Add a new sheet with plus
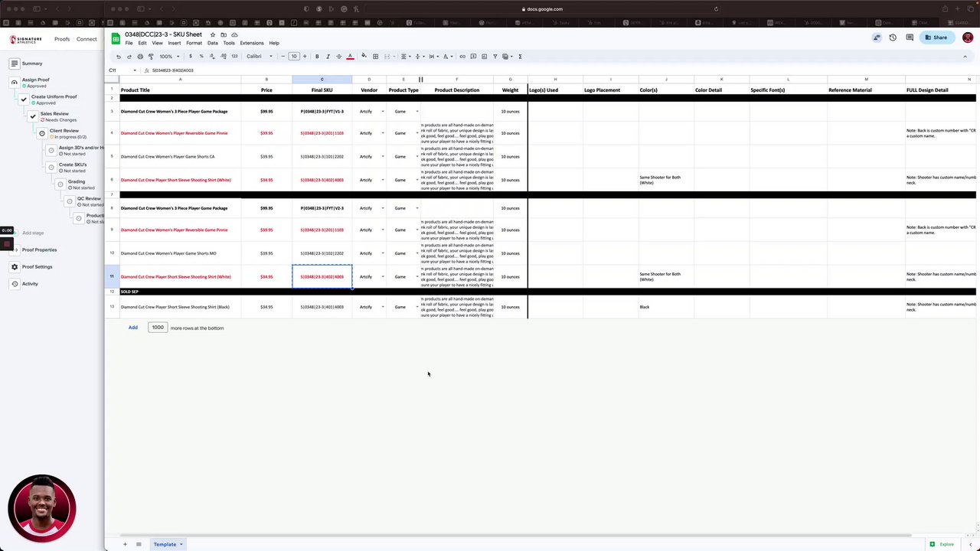This screenshot has height=551, width=980. coord(125,544)
